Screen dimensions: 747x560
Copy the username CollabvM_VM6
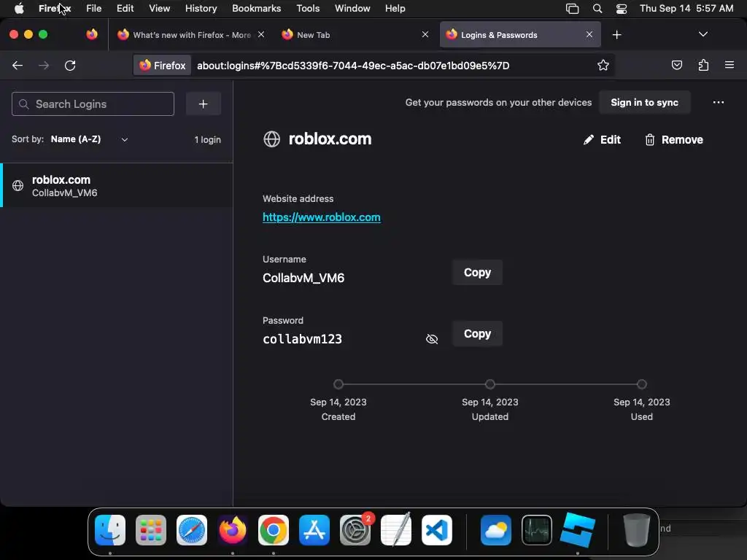[x=477, y=273]
